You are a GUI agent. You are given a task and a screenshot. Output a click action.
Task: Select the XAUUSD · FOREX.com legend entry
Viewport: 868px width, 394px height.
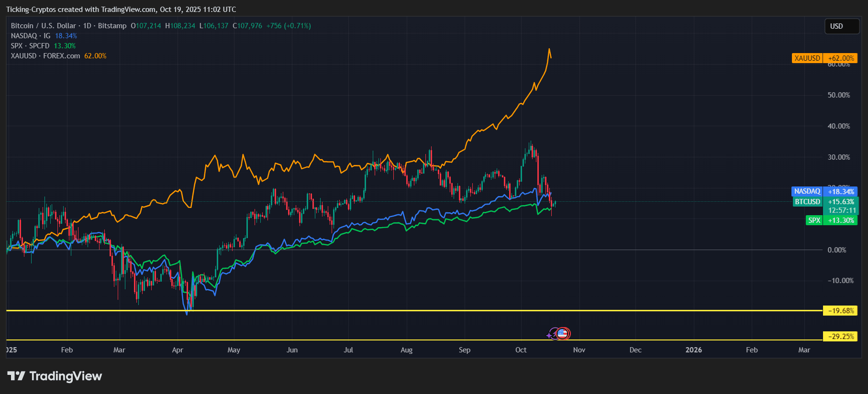pyautogui.click(x=45, y=56)
